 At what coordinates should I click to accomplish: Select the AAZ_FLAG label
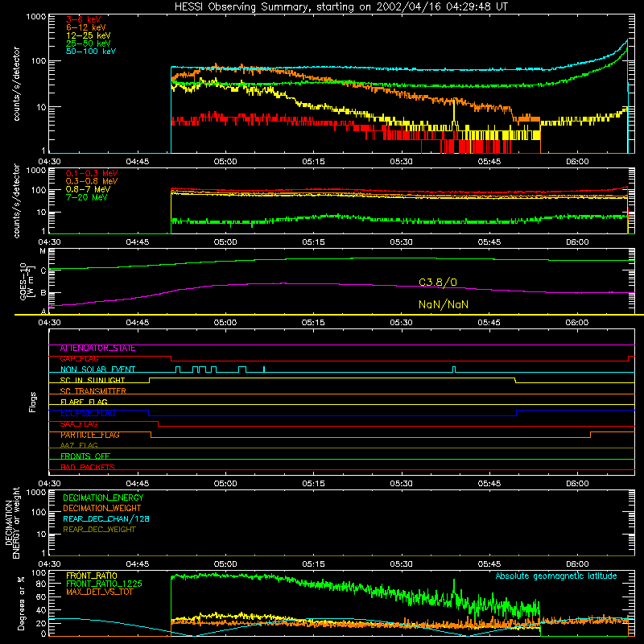(x=79, y=445)
